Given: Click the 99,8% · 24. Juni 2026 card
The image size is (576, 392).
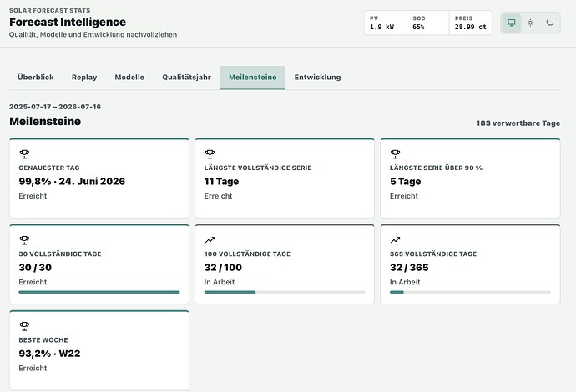Looking at the screenshot, I should 99,178.
